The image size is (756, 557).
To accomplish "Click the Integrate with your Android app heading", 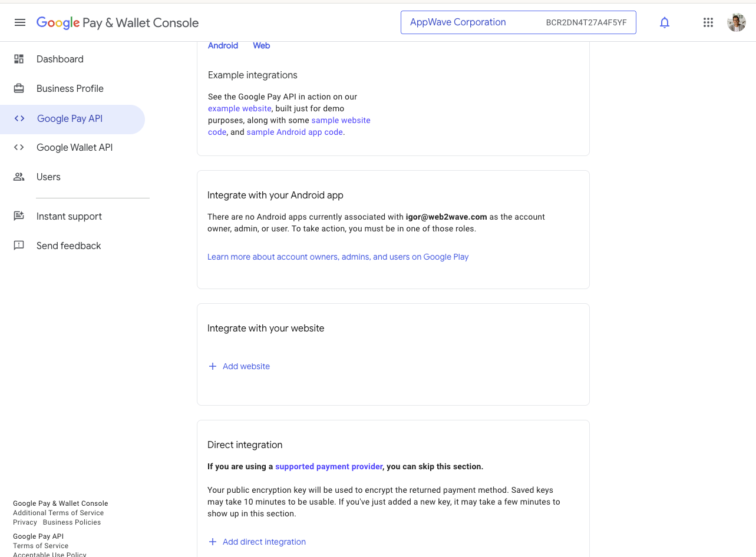I will (275, 195).
